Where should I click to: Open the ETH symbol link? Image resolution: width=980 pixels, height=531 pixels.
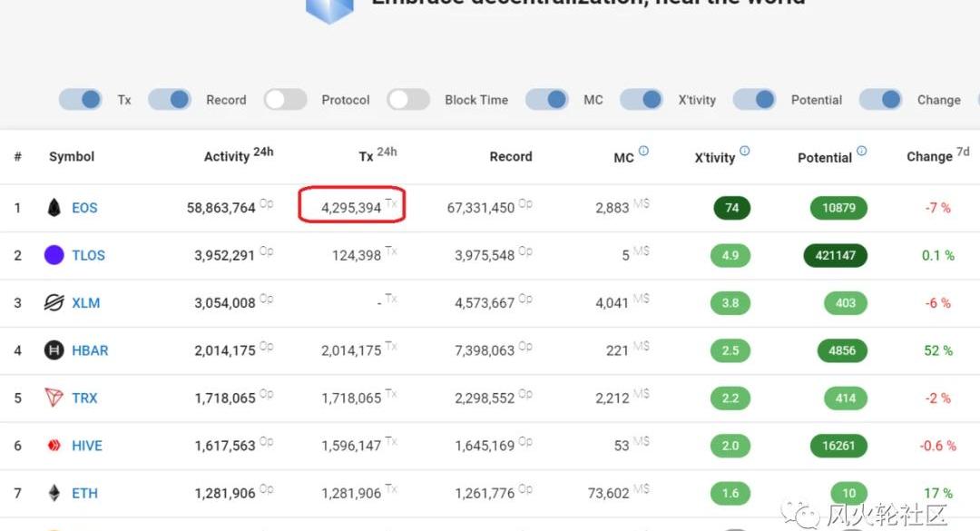point(84,493)
